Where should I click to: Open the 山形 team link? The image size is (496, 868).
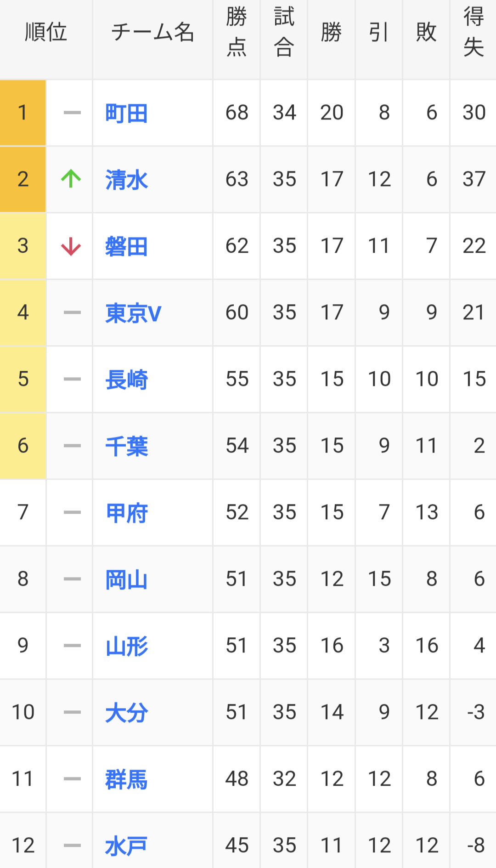click(x=126, y=646)
